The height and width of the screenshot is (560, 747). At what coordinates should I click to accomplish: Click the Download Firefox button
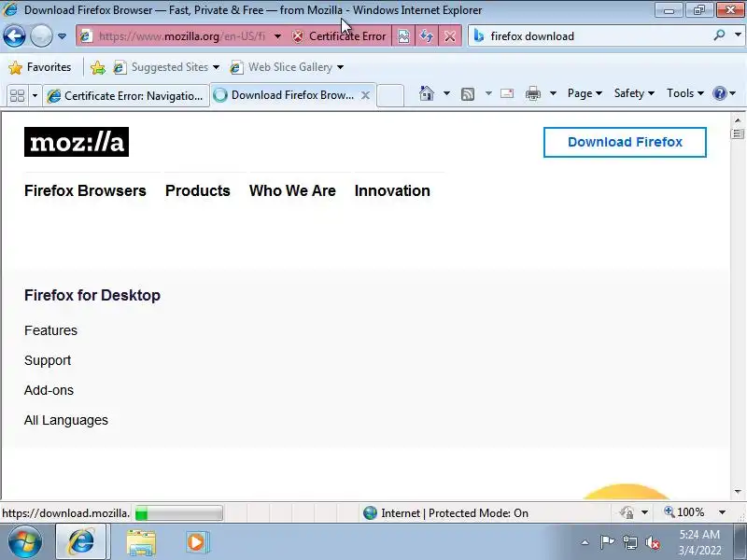(625, 142)
